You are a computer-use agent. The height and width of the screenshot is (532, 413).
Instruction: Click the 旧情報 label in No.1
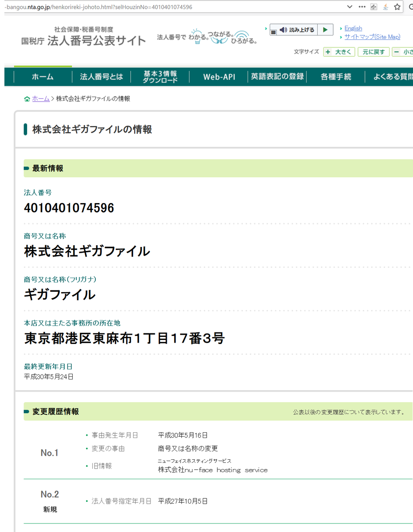point(102,466)
